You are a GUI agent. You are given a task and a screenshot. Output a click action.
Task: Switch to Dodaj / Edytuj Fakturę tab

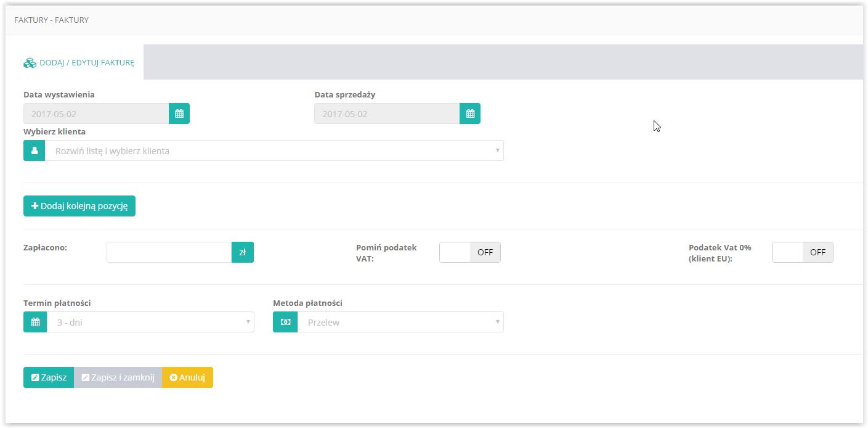pos(79,62)
